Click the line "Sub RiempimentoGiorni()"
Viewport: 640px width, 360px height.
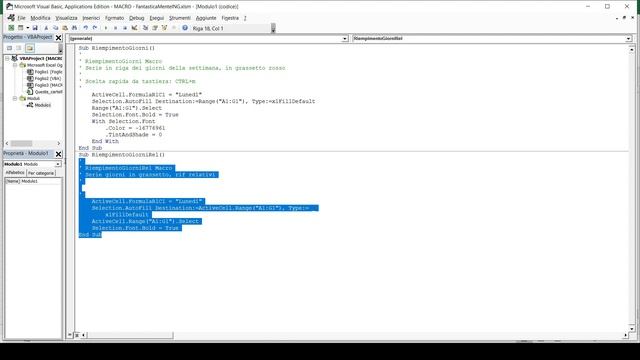click(x=117, y=48)
